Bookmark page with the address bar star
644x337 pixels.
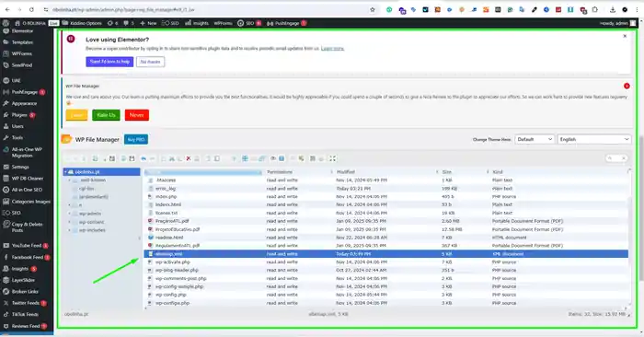pyautogui.click(x=373, y=9)
